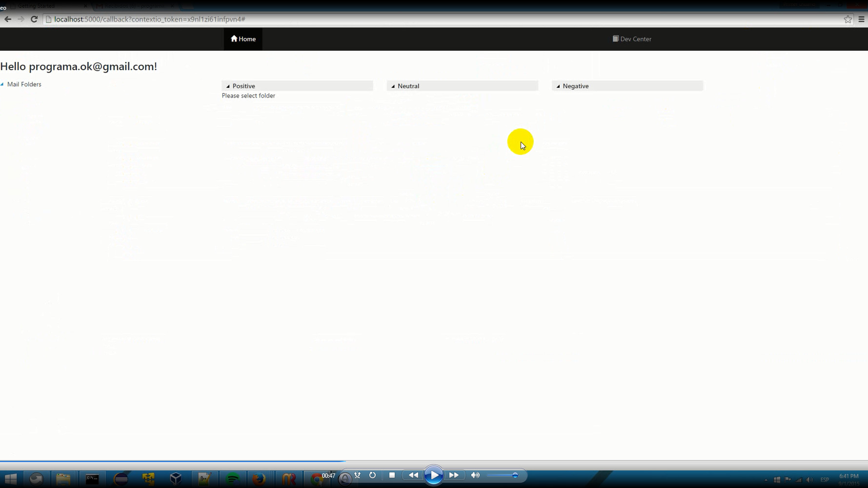This screenshot has width=868, height=488.
Task: Open the yellow network-diagram taskbar app
Action: click(148, 479)
